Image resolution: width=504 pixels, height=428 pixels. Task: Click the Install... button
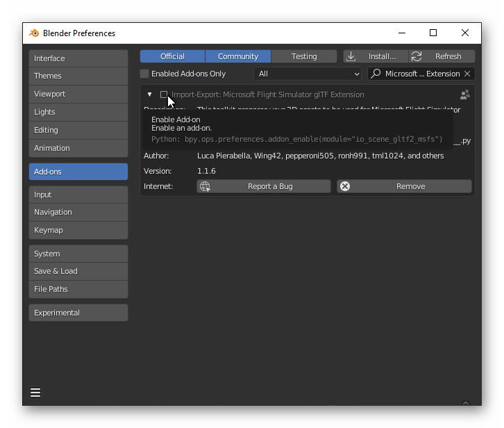click(376, 56)
